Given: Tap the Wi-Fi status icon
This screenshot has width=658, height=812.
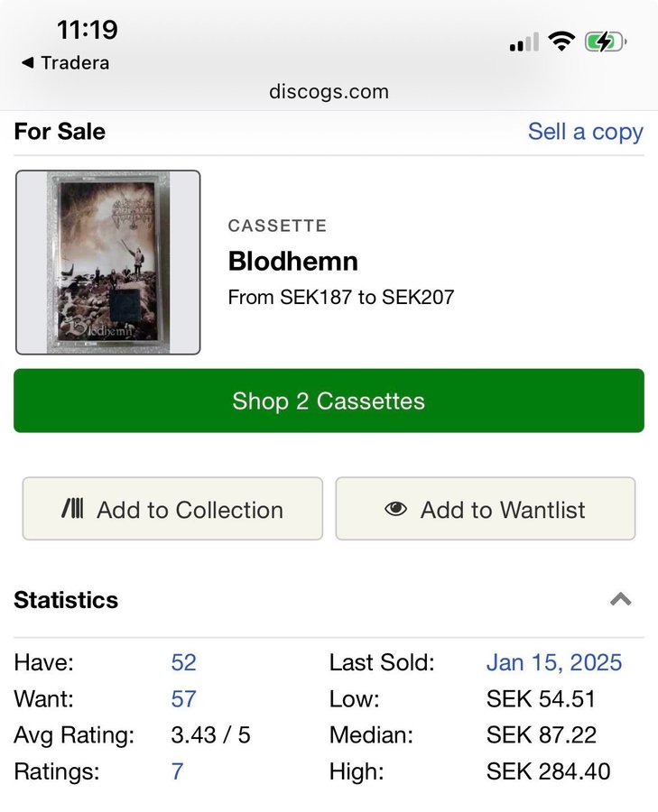Looking at the screenshot, I should click(562, 42).
